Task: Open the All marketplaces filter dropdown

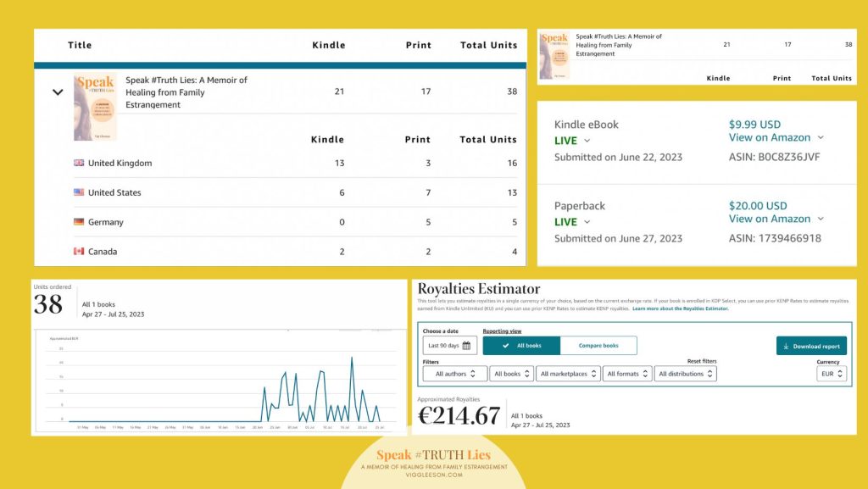Action: (568, 374)
